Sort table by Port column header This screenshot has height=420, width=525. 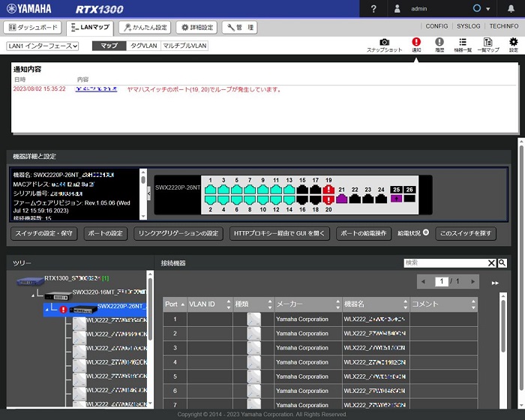[175, 304]
